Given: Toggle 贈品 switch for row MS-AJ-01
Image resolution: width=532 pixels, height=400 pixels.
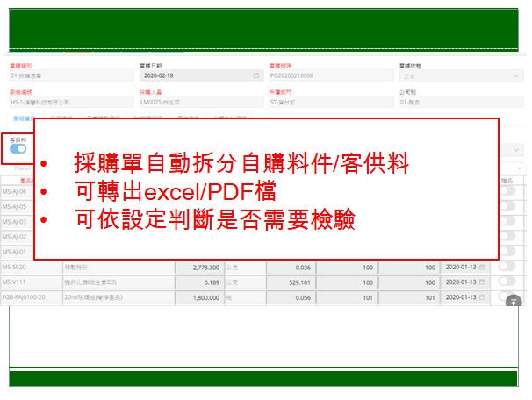Looking at the screenshot, I should pos(507,251).
